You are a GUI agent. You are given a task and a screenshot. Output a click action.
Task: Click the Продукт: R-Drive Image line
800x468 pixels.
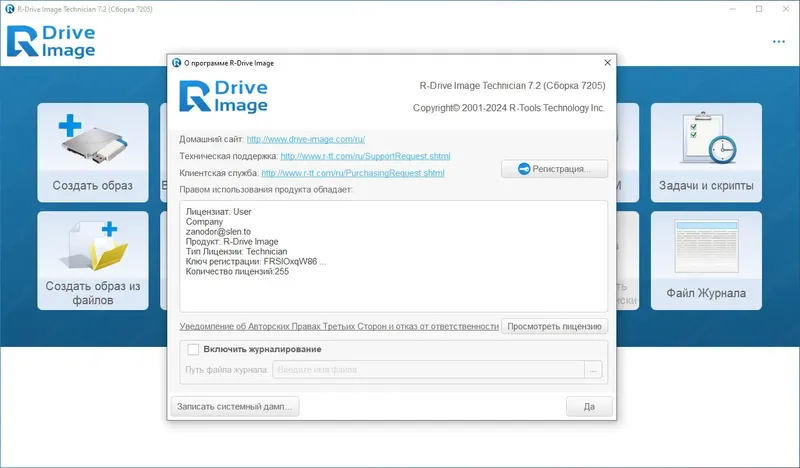click(x=232, y=242)
